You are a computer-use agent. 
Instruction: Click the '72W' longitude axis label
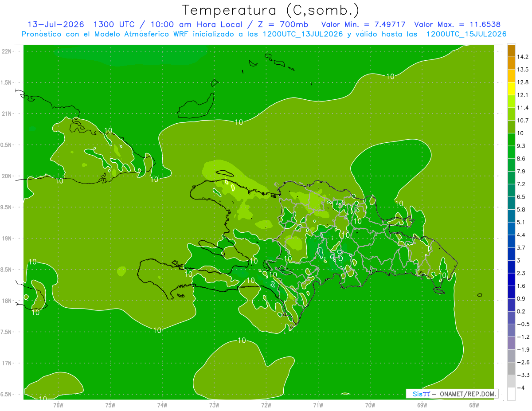point(266,405)
